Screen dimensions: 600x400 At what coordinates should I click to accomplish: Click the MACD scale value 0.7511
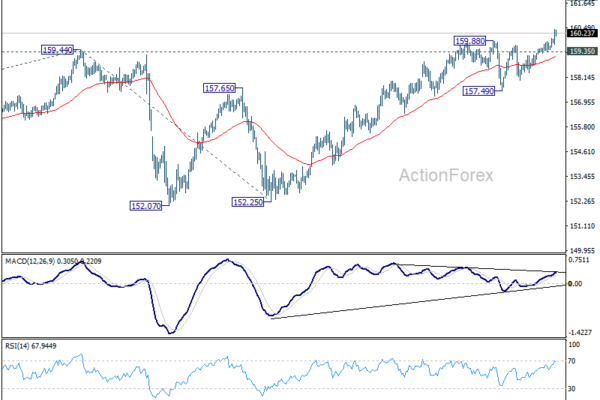(579, 260)
